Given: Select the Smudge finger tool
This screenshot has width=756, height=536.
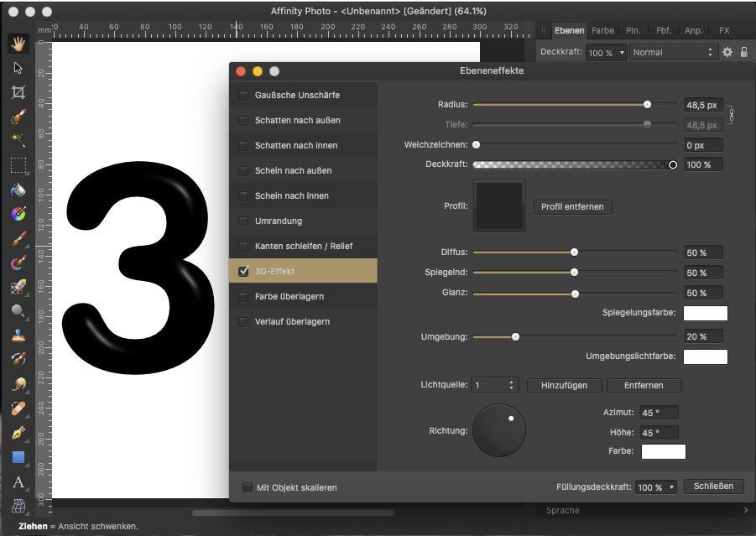Looking at the screenshot, I should pos(18,384).
